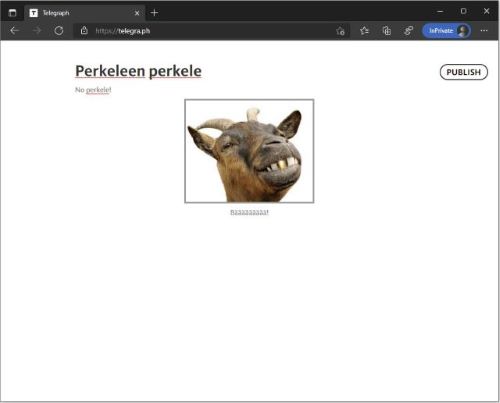
Task: Open the tab actions menu icon
Action: tap(12, 13)
